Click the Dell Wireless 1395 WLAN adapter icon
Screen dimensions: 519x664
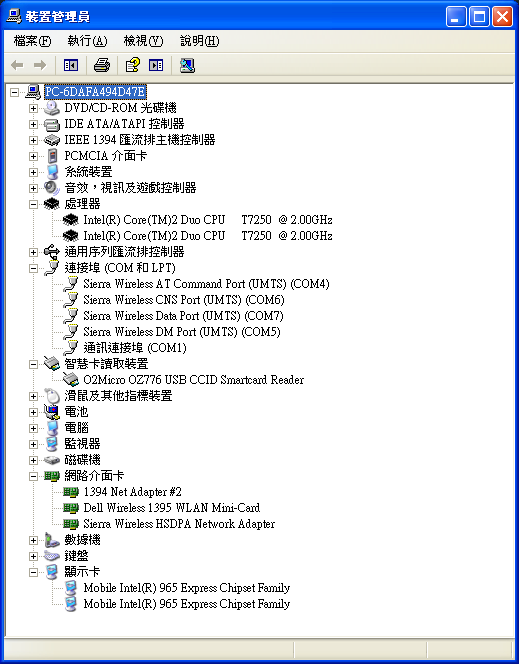(x=71, y=508)
